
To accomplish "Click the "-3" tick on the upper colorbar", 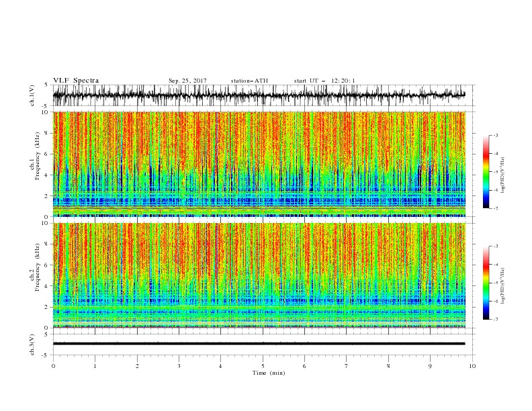I will 495,135.
